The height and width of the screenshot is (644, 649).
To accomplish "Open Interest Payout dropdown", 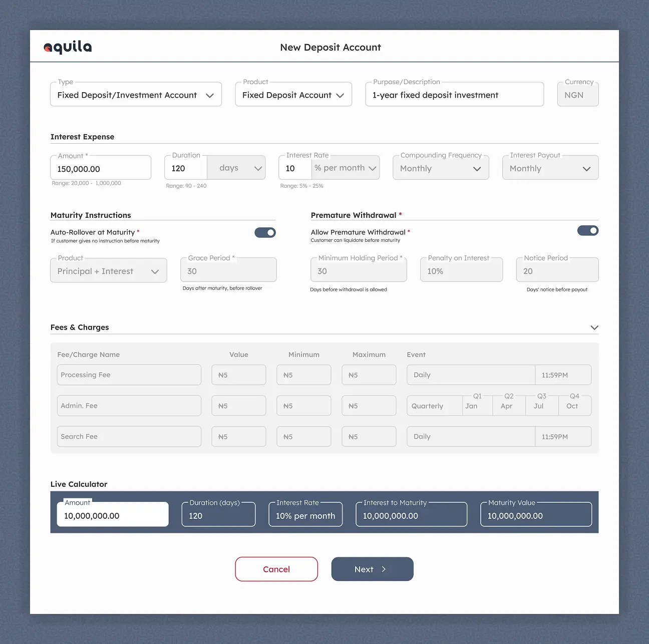I will tap(550, 168).
